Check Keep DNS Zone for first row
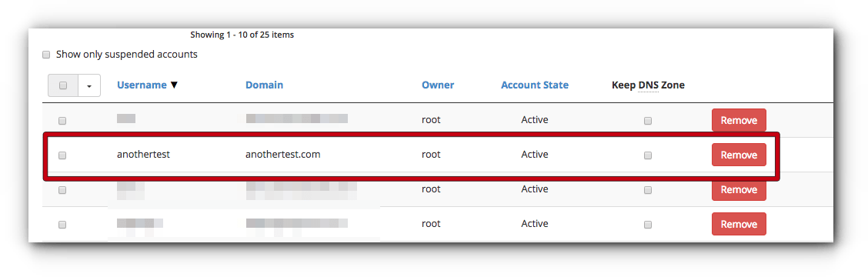Viewport: 868px width, 277px height. coord(648,121)
